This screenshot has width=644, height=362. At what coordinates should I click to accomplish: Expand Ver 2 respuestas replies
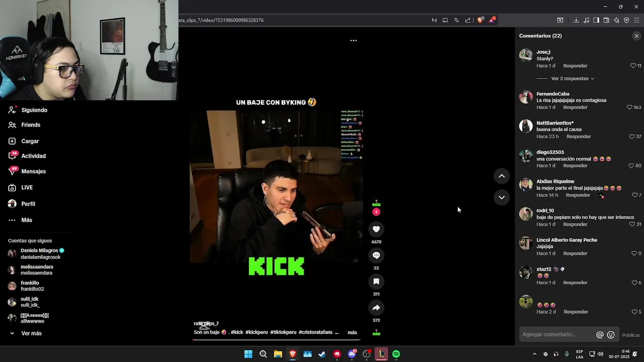pyautogui.click(x=573, y=78)
